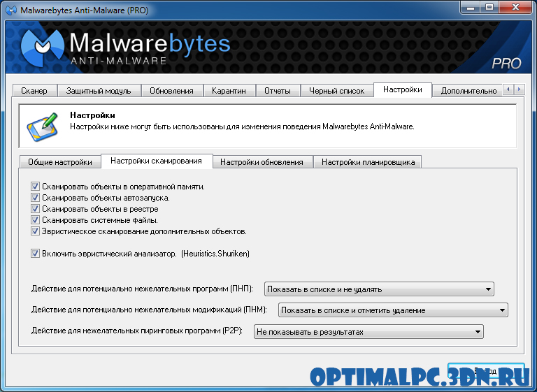Select Настройки сканирования sub-tab

coord(156,161)
